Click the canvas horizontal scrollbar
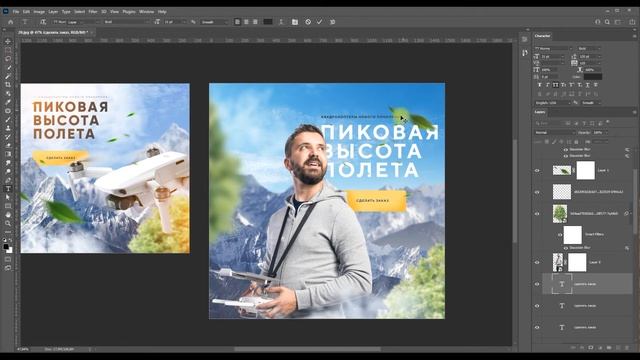The width and height of the screenshot is (640, 360). (x=308, y=349)
